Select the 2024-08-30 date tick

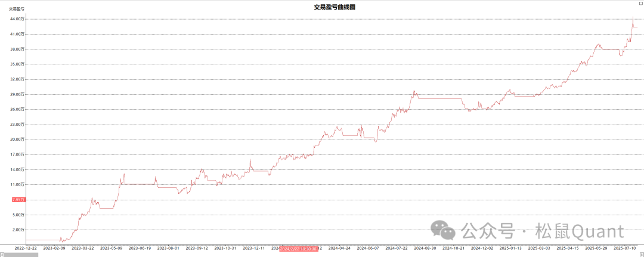[425, 248]
